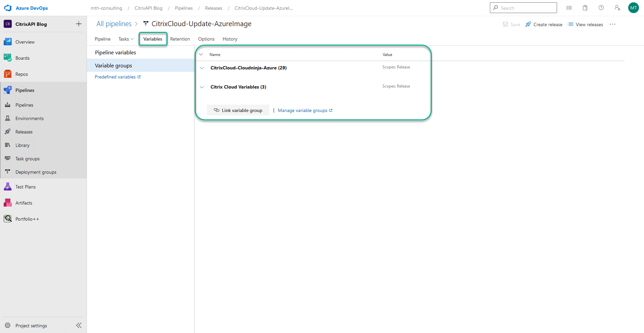Select the Pipelines hub rocket icon
Image resolution: width=644 pixels, height=333 pixels.
pyautogui.click(x=8, y=90)
